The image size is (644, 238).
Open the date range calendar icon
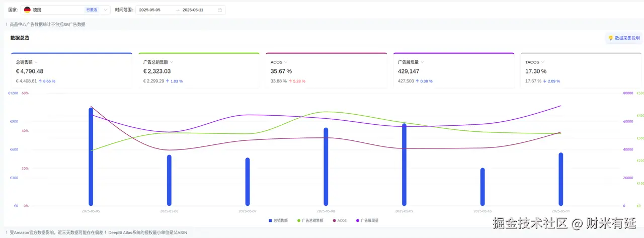point(219,10)
